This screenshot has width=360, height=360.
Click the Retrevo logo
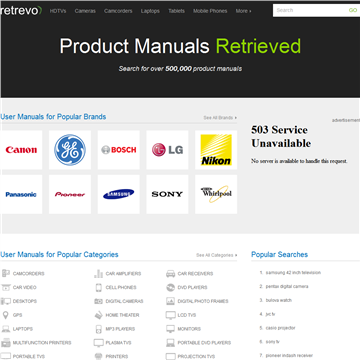[21, 11]
